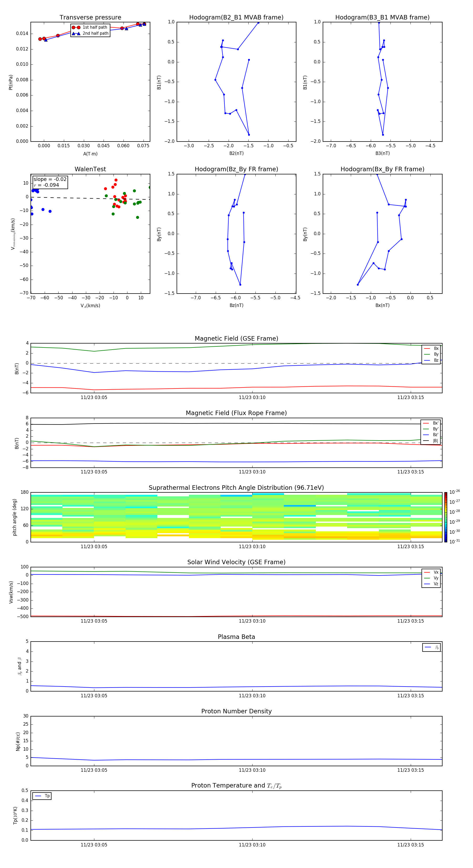Image resolution: width=473 pixels, height=868 pixels.
Task: Click the 'Solar Wind Velocity (GSE Frame)' title
Action: pyautogui.click(x=236, y=562)
